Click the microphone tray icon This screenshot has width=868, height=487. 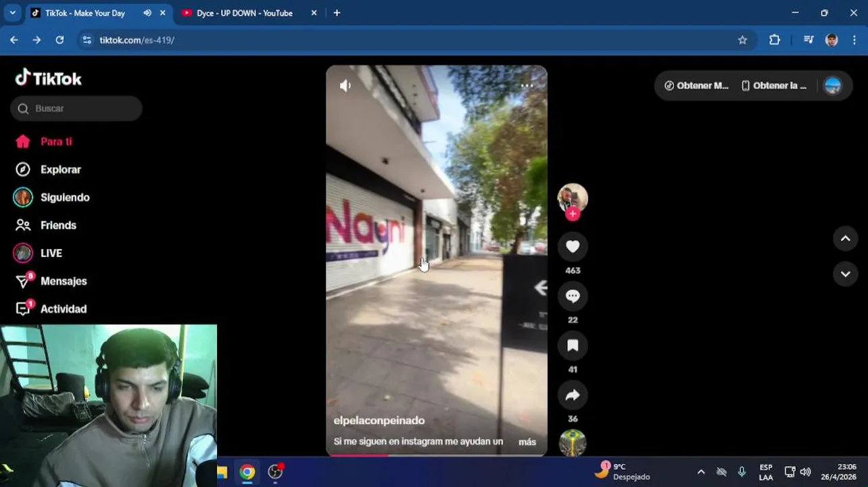(x=742, y=472)
